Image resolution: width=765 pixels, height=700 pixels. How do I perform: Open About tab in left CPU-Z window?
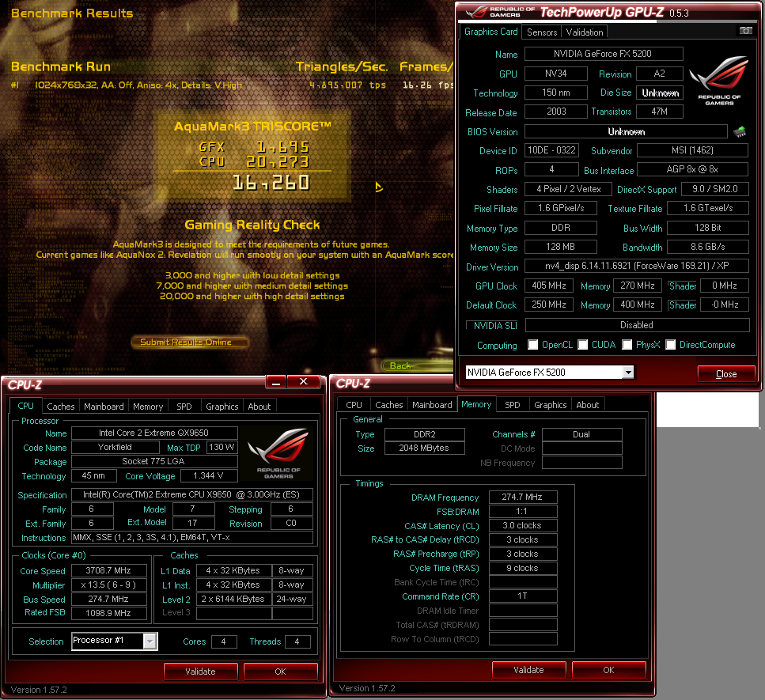click(259, 407)
